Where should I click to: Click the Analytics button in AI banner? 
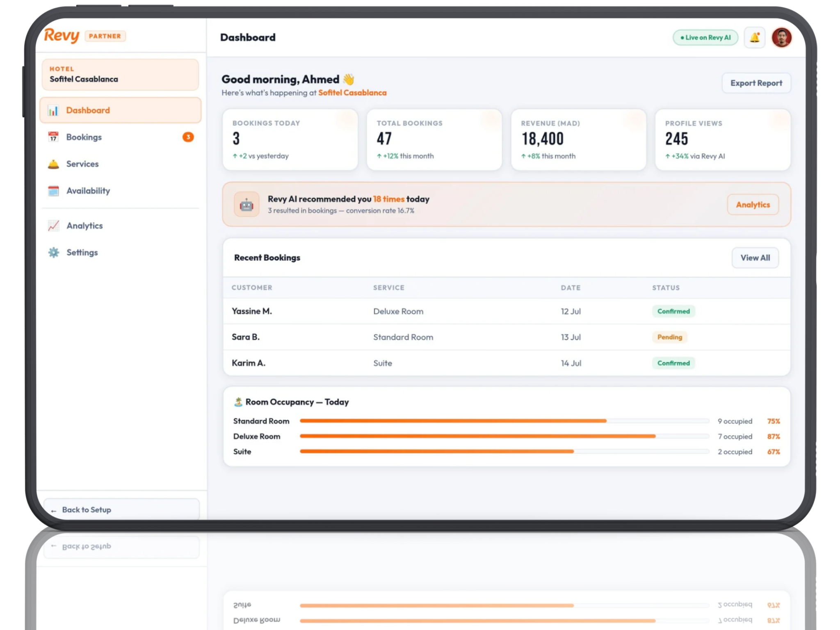[753, 204]
